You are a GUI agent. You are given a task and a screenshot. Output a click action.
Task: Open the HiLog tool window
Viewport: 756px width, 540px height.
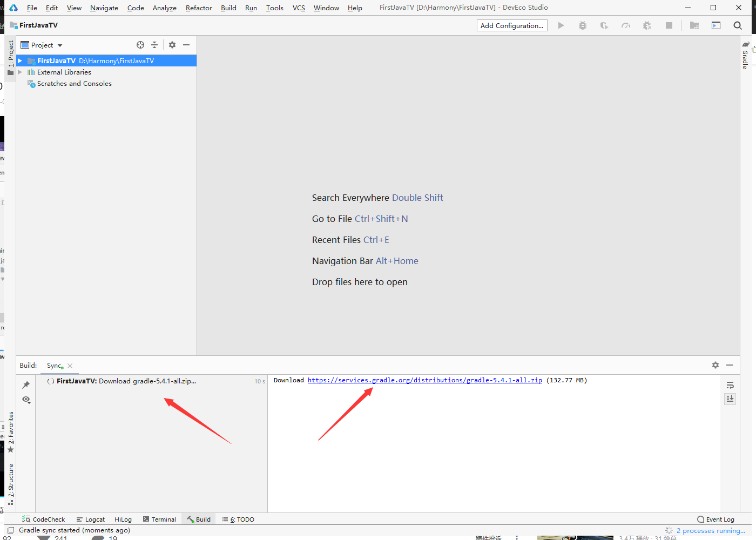click(x=123, y=519)
